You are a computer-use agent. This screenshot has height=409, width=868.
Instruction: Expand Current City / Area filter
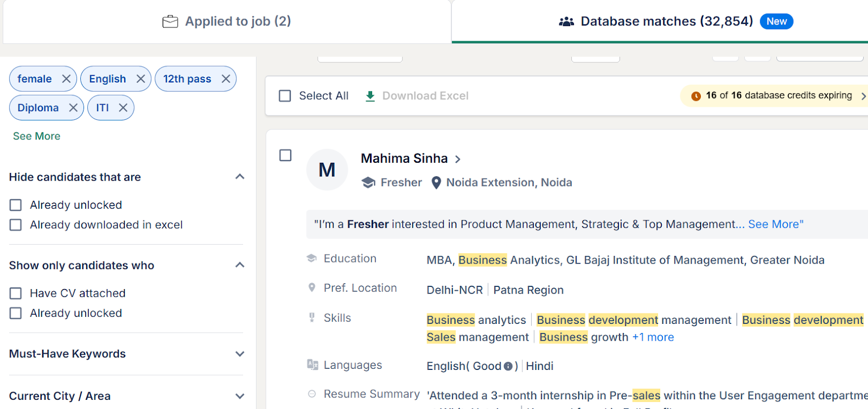pos(240,396)
